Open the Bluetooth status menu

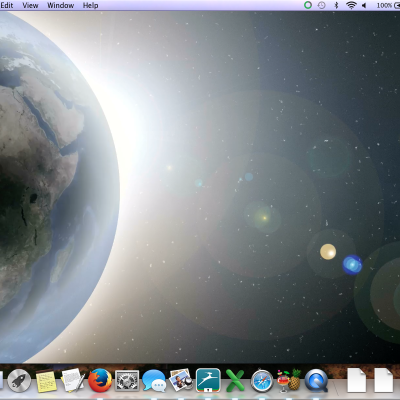336,5
